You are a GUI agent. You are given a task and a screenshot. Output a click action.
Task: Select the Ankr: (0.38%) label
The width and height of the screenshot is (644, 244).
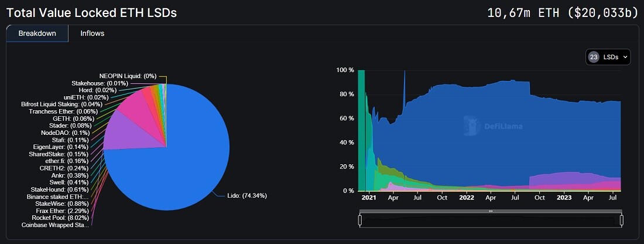(71, 175)
